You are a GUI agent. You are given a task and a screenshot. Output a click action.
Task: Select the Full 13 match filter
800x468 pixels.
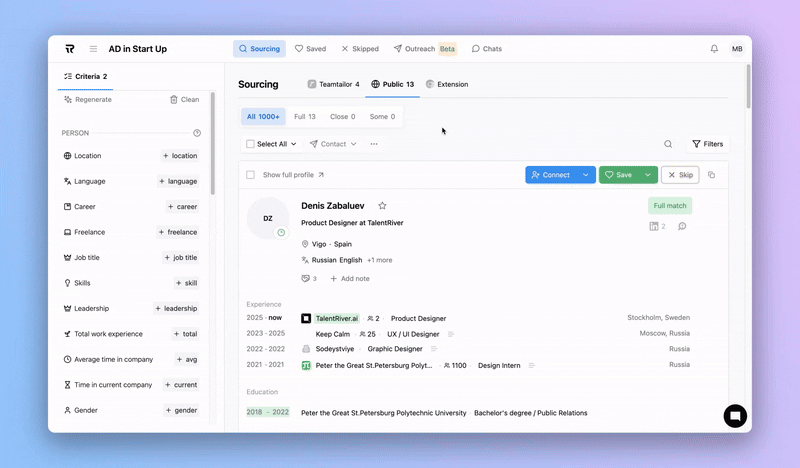tap(305, 117)
